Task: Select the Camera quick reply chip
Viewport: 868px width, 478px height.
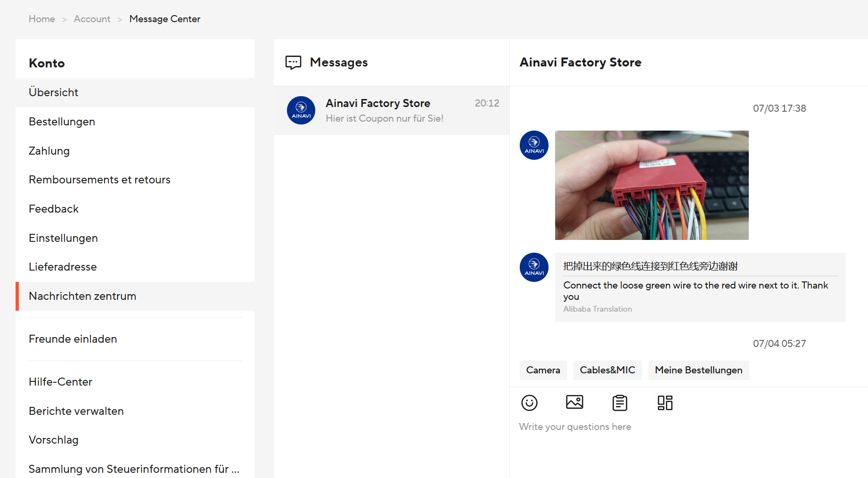Action: point(543,370)
